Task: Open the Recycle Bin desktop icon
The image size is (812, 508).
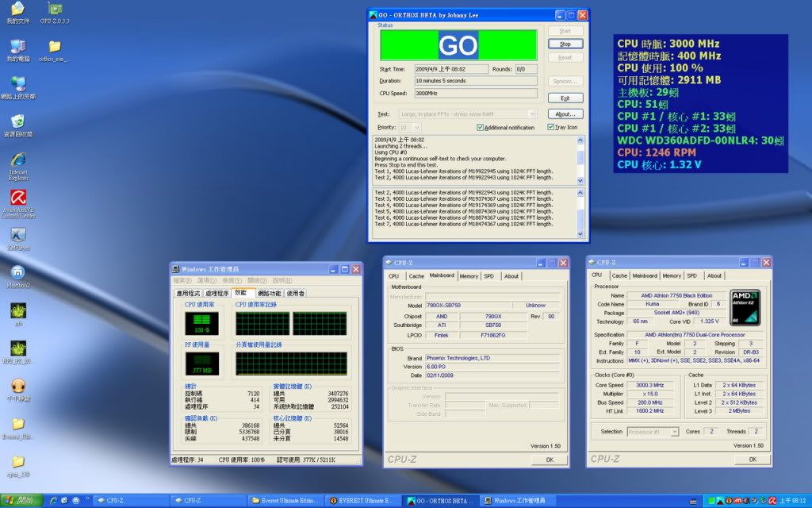Action: tap(17, 121)
